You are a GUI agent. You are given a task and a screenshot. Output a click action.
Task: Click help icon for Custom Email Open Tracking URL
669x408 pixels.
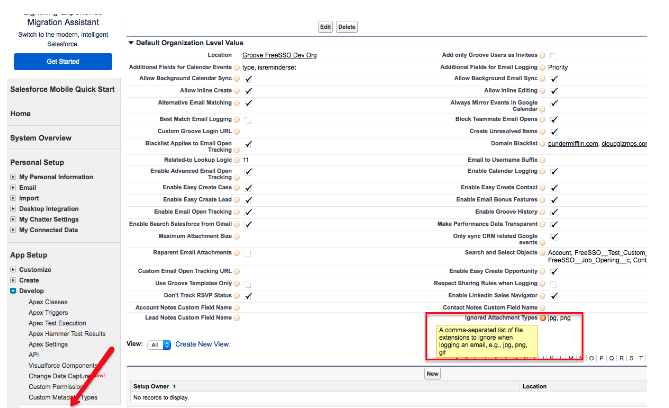[x=236, y=271]
